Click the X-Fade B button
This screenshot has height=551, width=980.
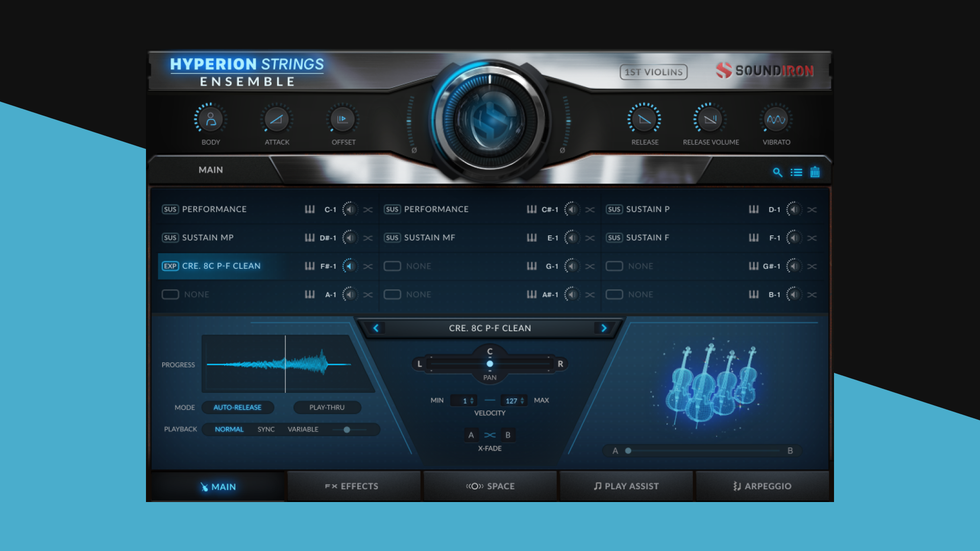click(x=508, y=435)
